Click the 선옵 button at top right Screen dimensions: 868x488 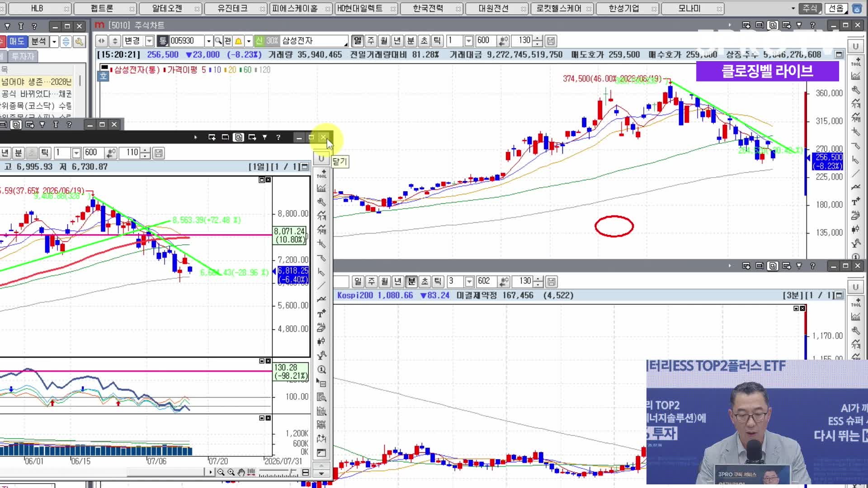[x=836, y=9]
